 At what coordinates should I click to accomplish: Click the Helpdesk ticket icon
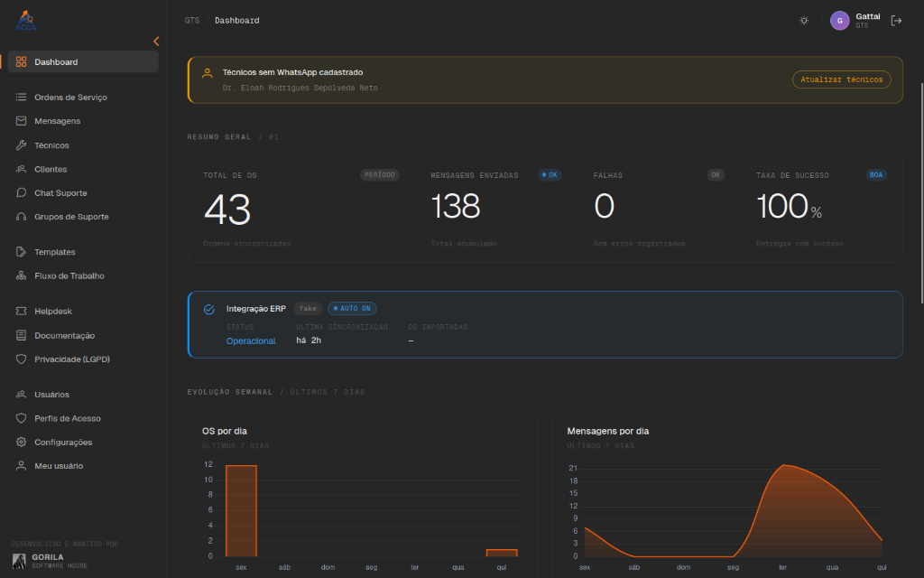[22, 312]
